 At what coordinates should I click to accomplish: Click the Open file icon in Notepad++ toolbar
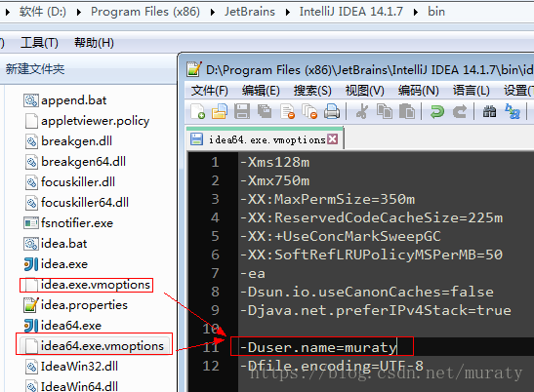[x=220, y=111]
